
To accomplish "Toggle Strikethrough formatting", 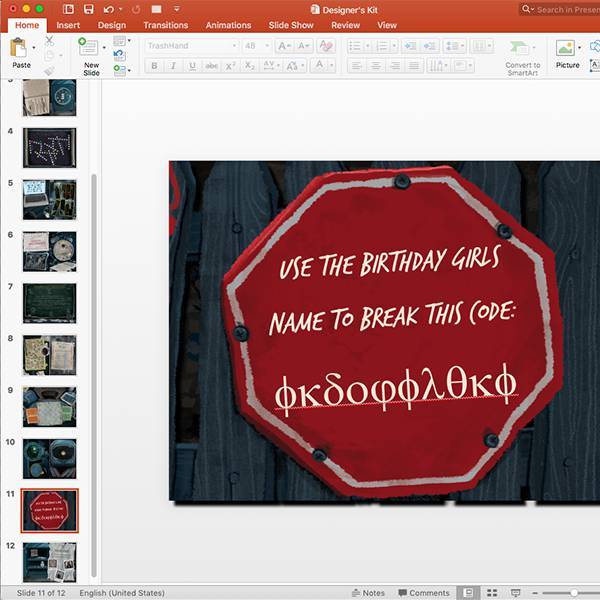I will 211,66.
